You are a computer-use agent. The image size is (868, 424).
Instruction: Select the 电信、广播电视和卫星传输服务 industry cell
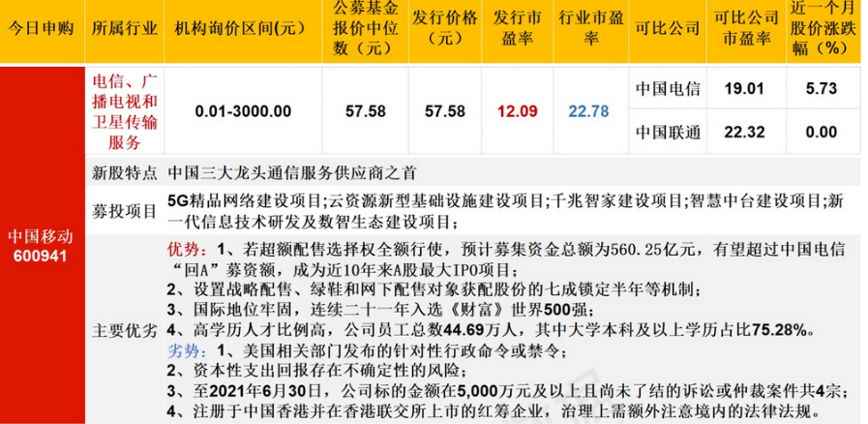tap(124, 112)
